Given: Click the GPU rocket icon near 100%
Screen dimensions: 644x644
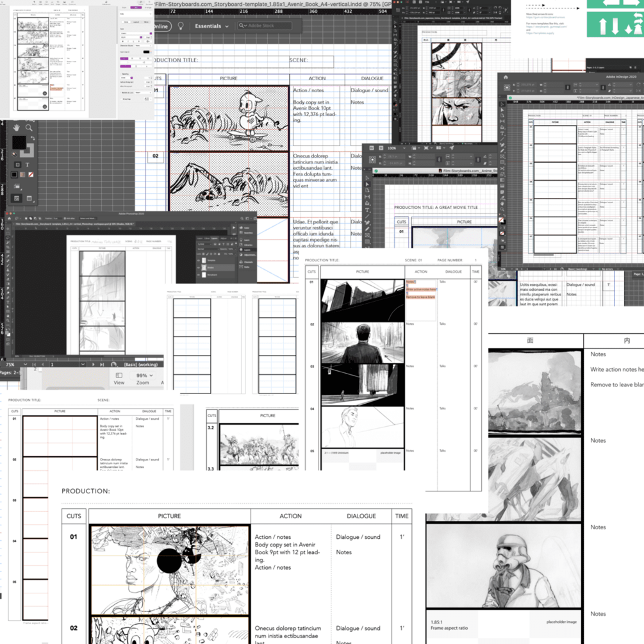Looking at the screenshot, I should [451, 148].
